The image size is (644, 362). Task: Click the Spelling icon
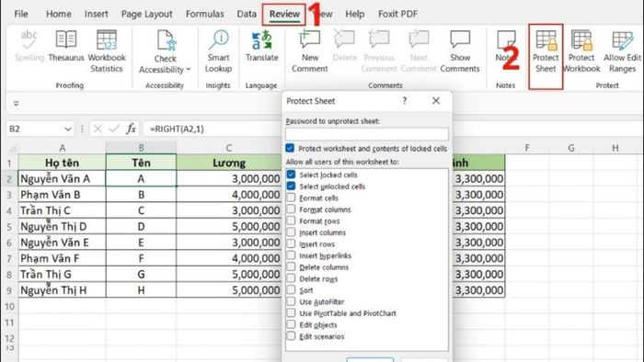click(x=29, y=40)
